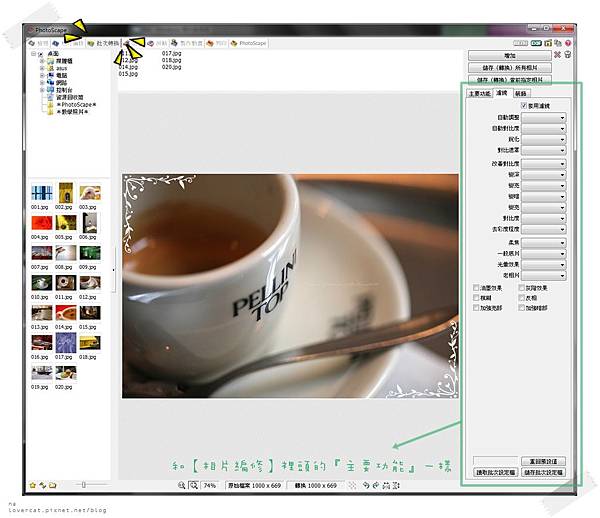Click the 網路 network icon in tree
This screenshot has height=518, width=600.
[50, 82]
